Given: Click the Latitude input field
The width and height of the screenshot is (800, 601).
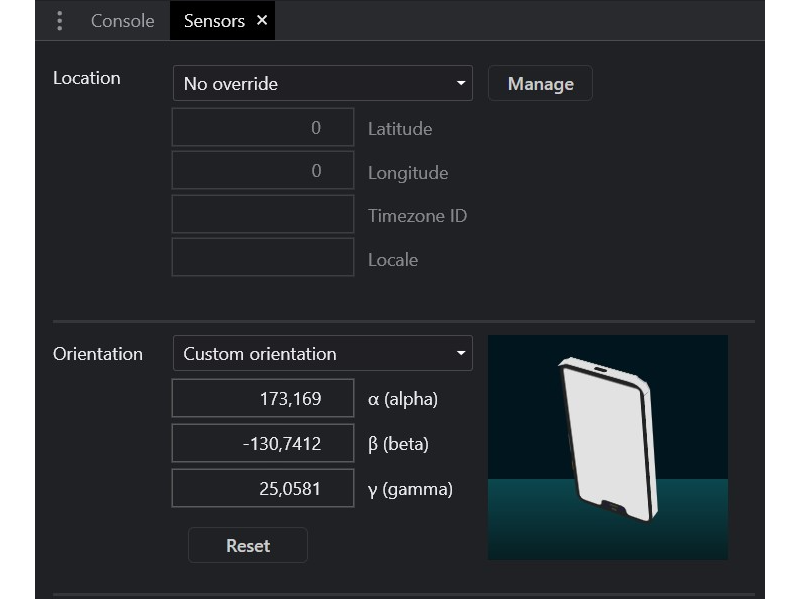Looking at the screenshot, I should [262, 127].
